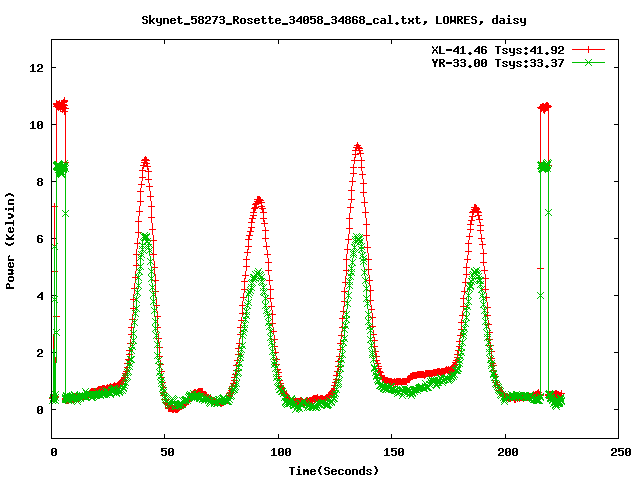
Task: Click x-axis tick label 100
Action: [x=281, y=452]
